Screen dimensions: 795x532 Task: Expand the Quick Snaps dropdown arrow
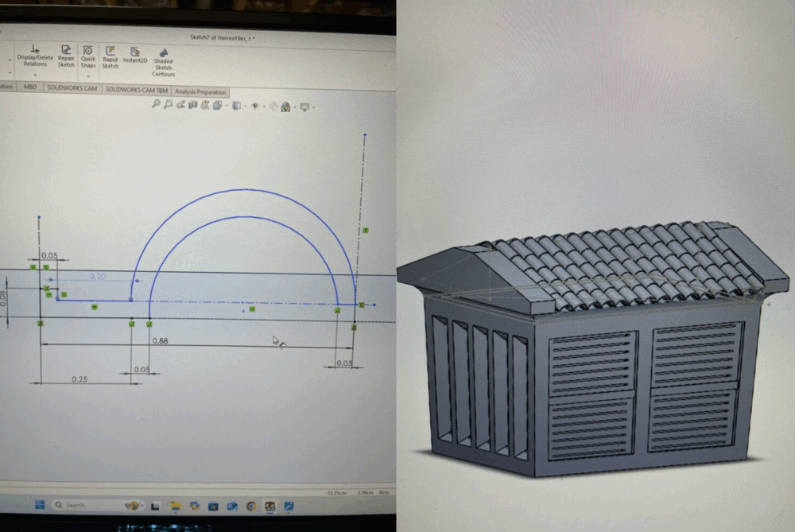(x=87, y=75)
